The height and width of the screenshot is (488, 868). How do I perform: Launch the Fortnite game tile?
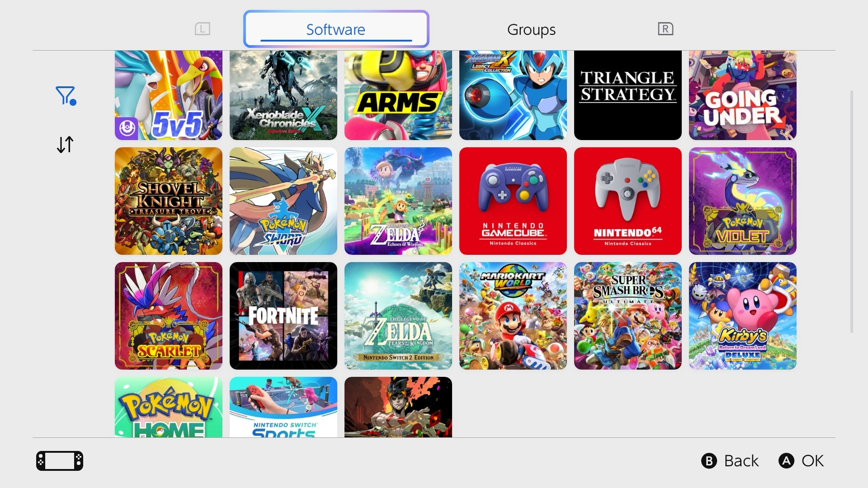pos(283,316)
